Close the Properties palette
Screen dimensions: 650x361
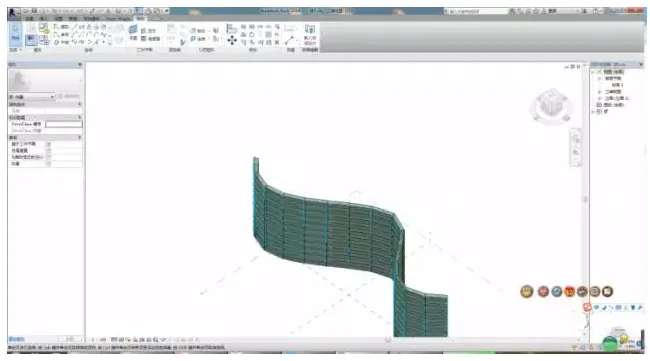(80, 65)
